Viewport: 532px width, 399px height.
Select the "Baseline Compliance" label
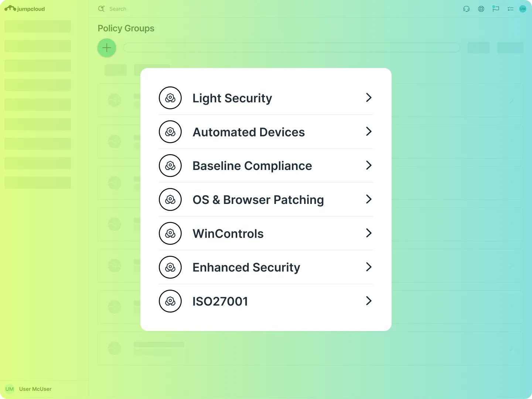pyautogui.click(x=252, y=166)
